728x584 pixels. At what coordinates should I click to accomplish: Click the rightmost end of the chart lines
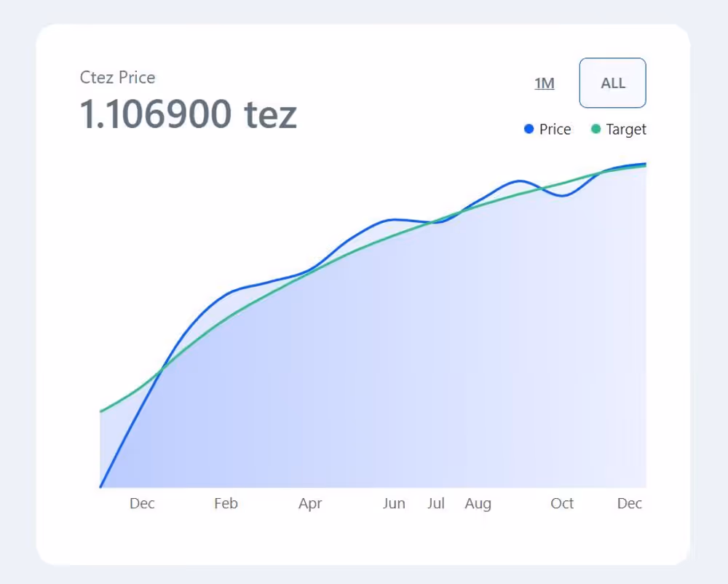click(644, 164)
